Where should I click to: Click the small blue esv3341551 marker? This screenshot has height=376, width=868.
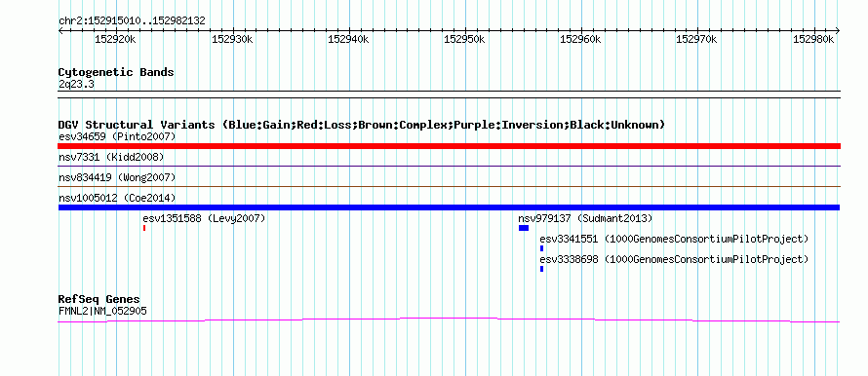541,248
